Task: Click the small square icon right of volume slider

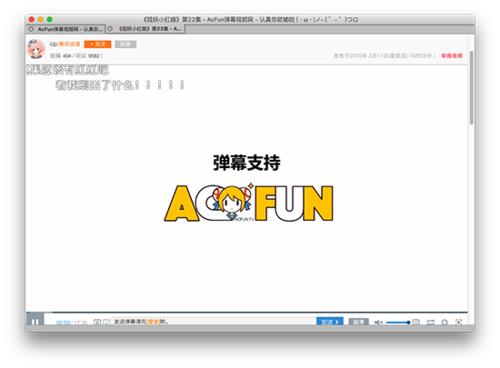Action: (416, 322)
